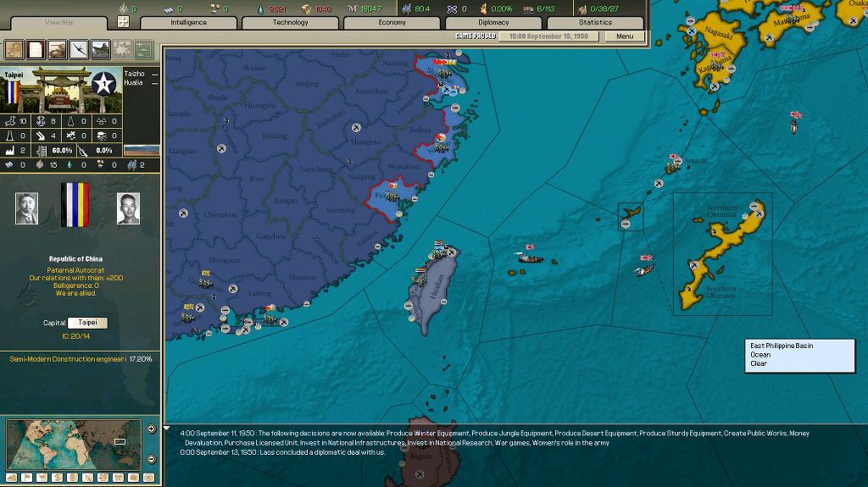Open the production page icon
868x487 pixels.
(36, 50)
